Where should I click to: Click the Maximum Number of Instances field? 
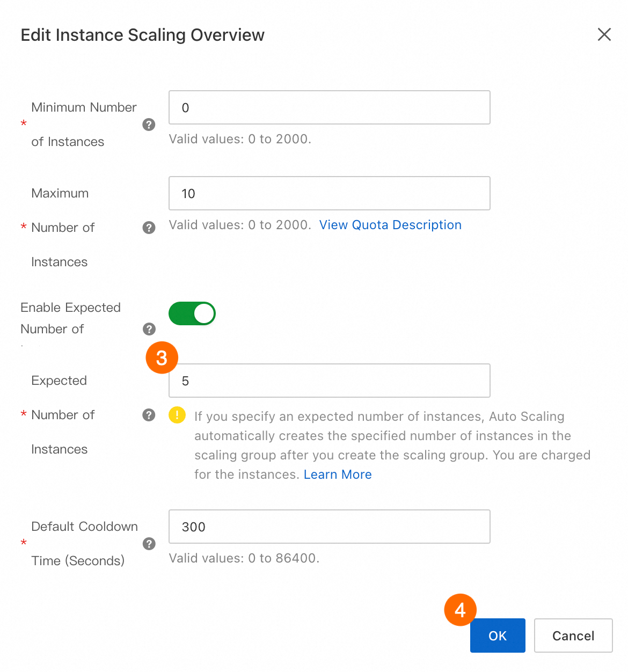point(329,193)
